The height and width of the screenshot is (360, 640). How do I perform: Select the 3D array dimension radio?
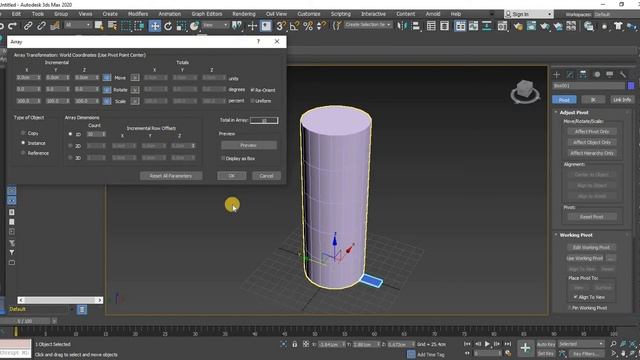point(70,158)
